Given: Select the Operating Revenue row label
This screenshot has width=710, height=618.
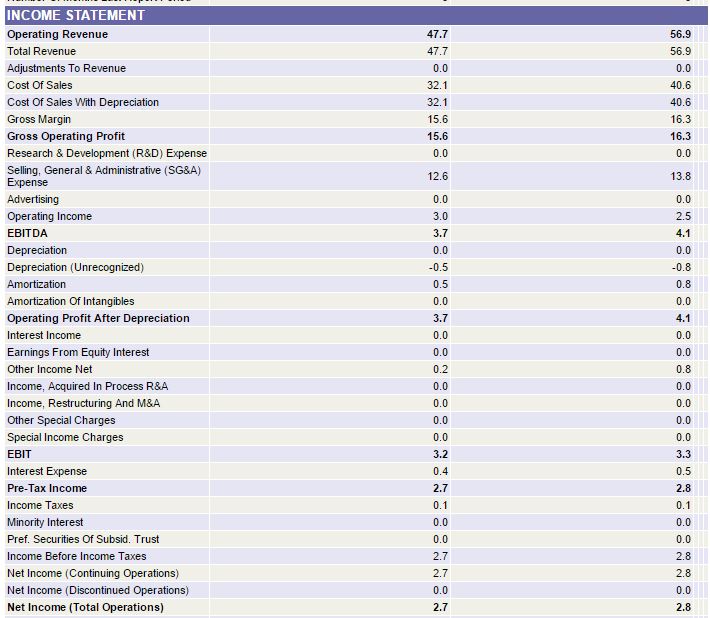Looking at the screenshot, I should pyautogui.click(x=58, y=34).
